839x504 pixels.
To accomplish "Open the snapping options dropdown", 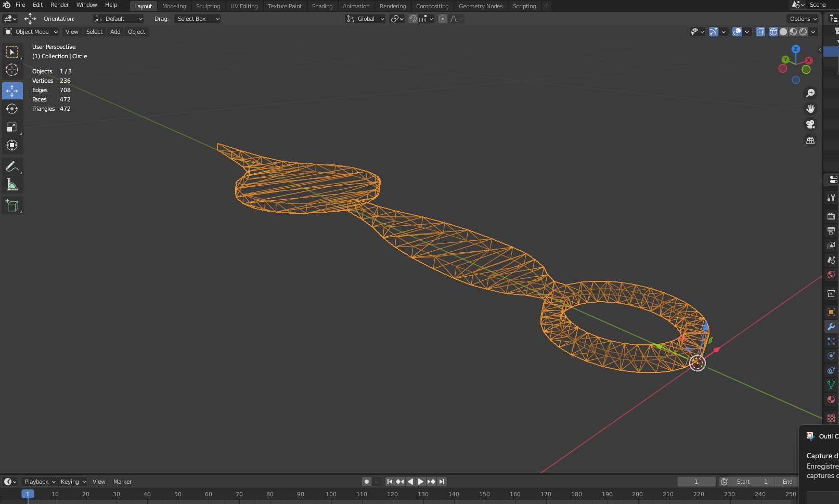I will pos(427,19).
